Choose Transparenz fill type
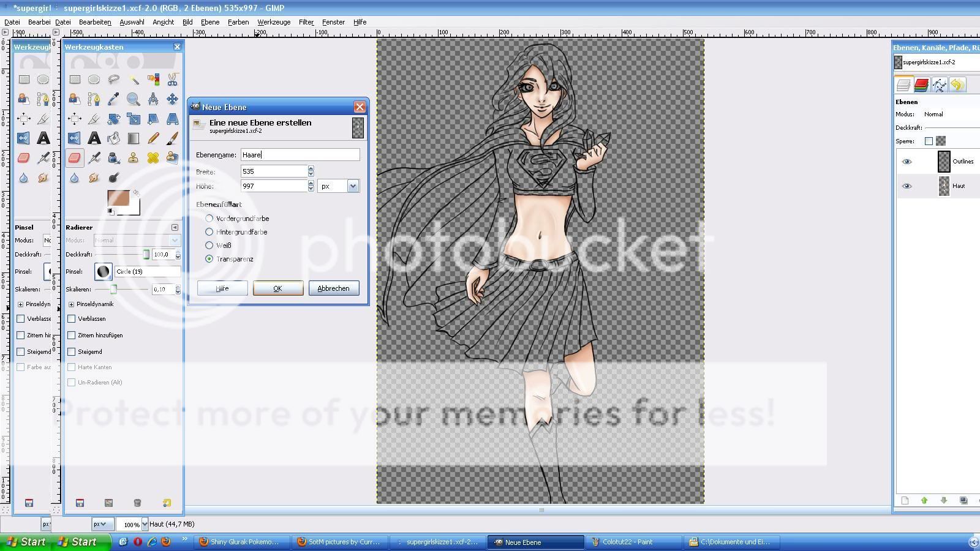Screen dimensions: 980x551 pyautogui.click(x=209, y=258)
